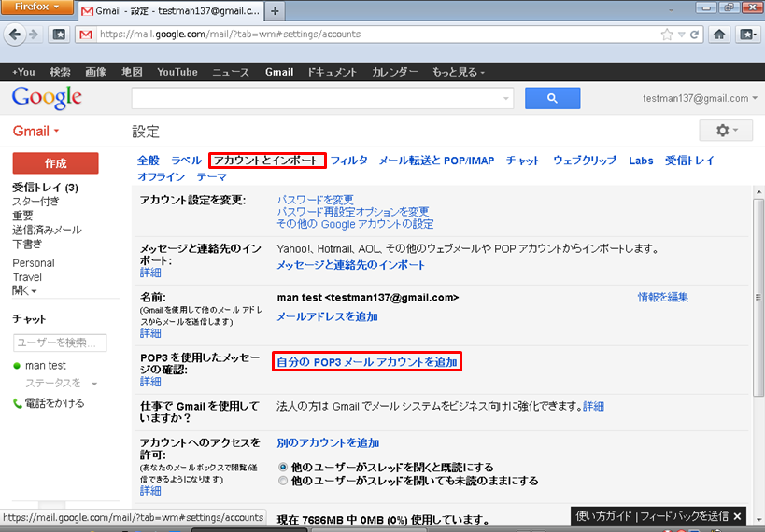This screenshot has height=532, width=765.
Task: Bookmark this page with the star icon
Action: click(666, 35)
